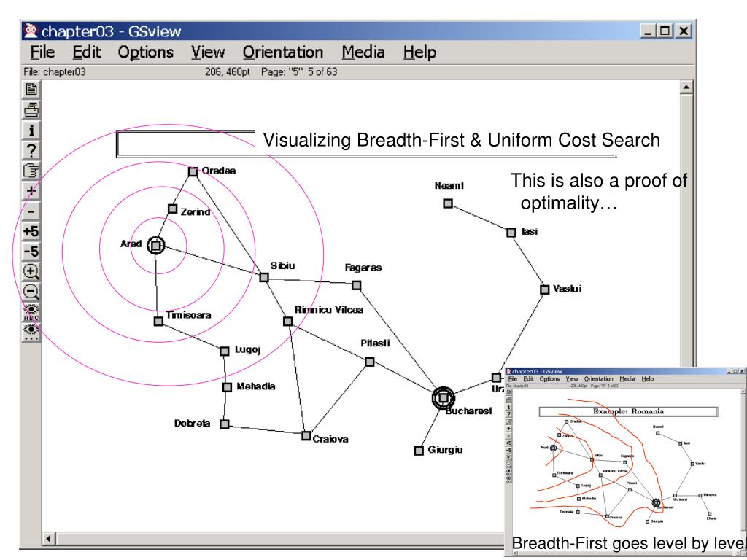Click the zoom in magnifier icon
Viewport: 747px width, 560px height.
tap(31, 271)
